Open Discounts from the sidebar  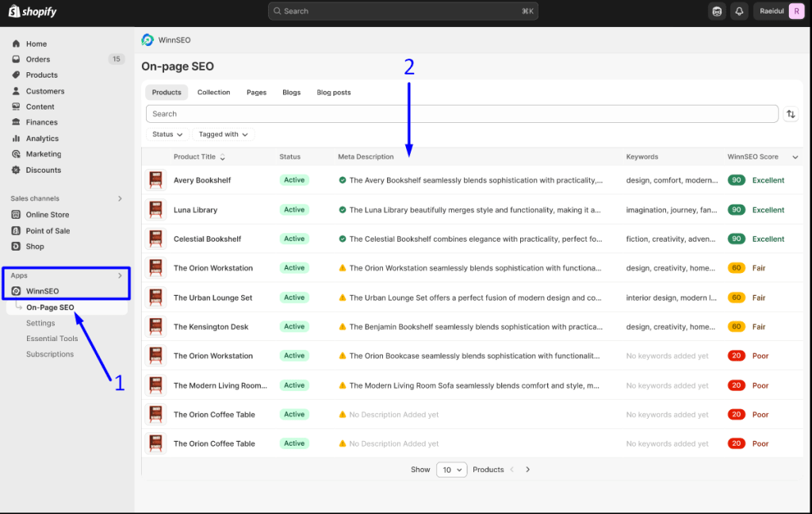(x=43, y=170)
